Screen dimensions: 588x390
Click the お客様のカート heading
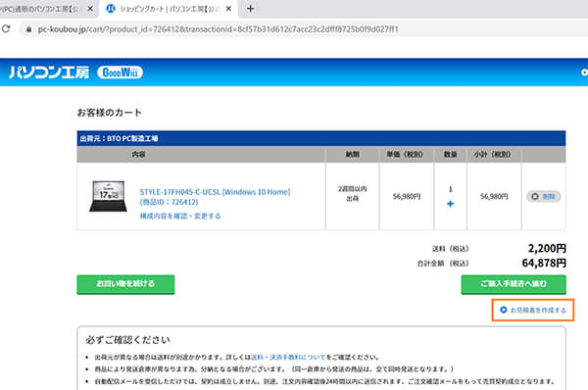[109, 113]
